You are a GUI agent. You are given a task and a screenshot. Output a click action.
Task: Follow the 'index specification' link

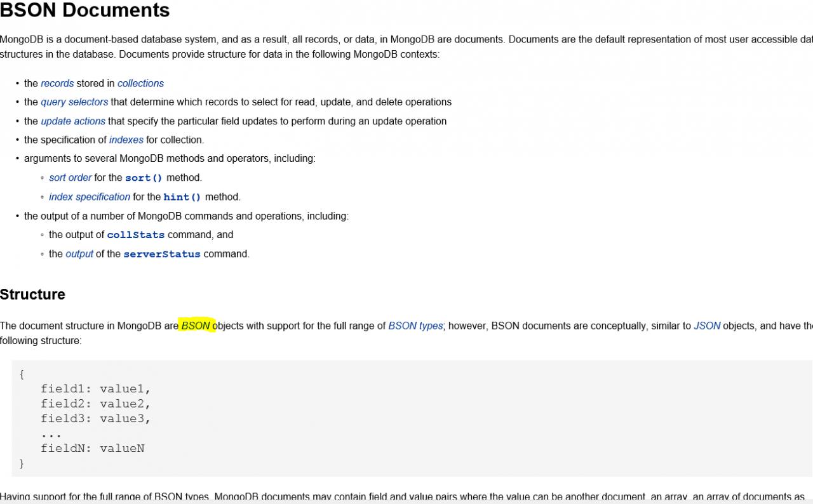tap(90, 197)
